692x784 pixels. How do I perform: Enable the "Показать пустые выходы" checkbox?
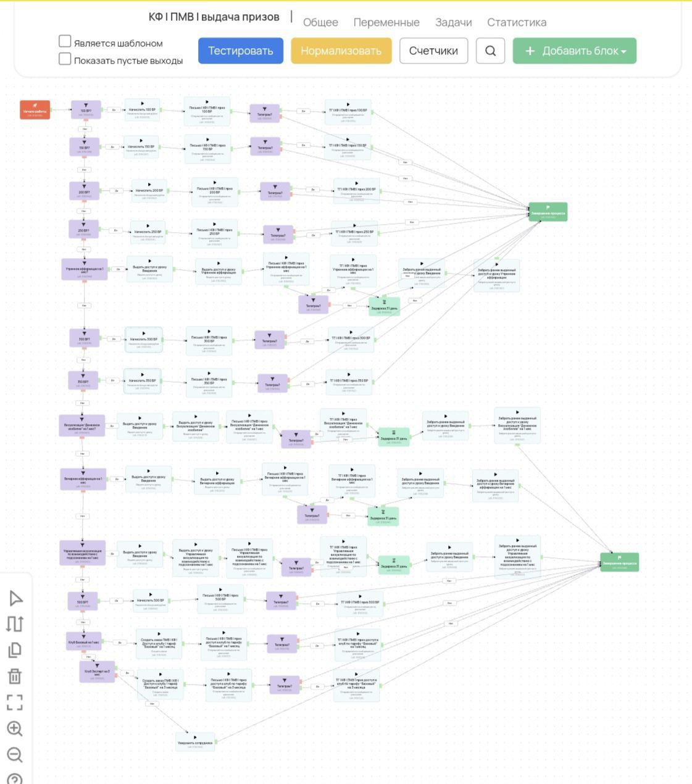65,59
